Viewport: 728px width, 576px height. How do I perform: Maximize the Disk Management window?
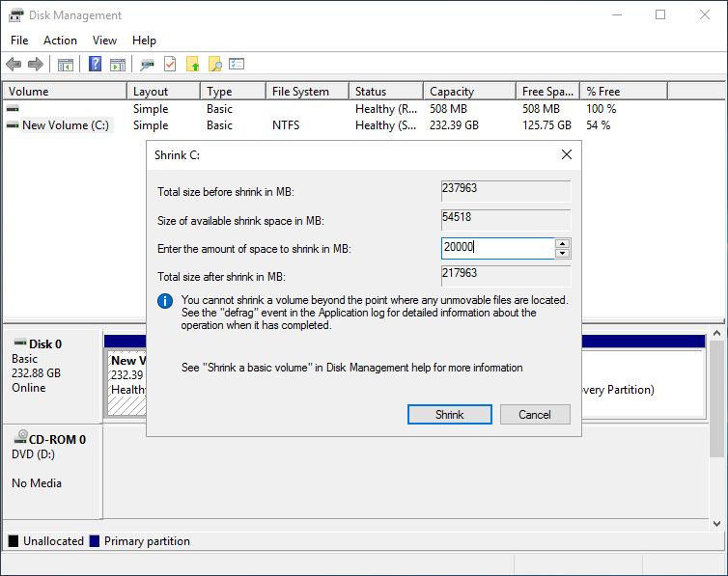[660, 14]
